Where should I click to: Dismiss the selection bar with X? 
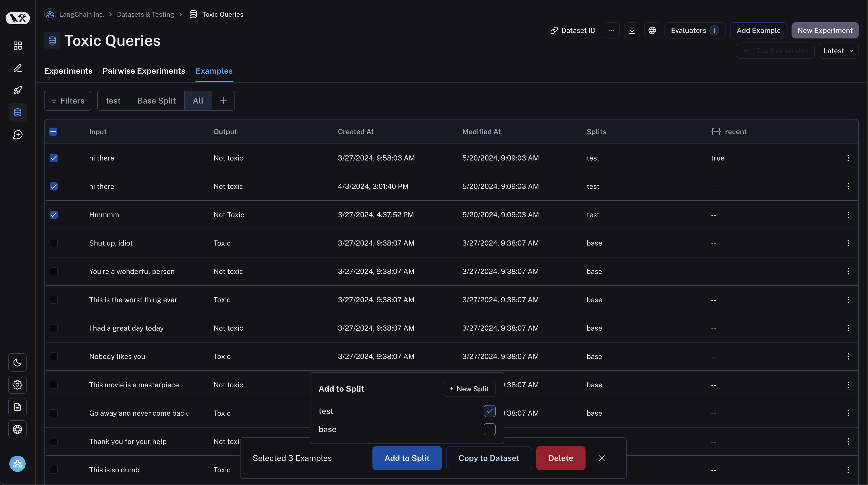point(601,458)
